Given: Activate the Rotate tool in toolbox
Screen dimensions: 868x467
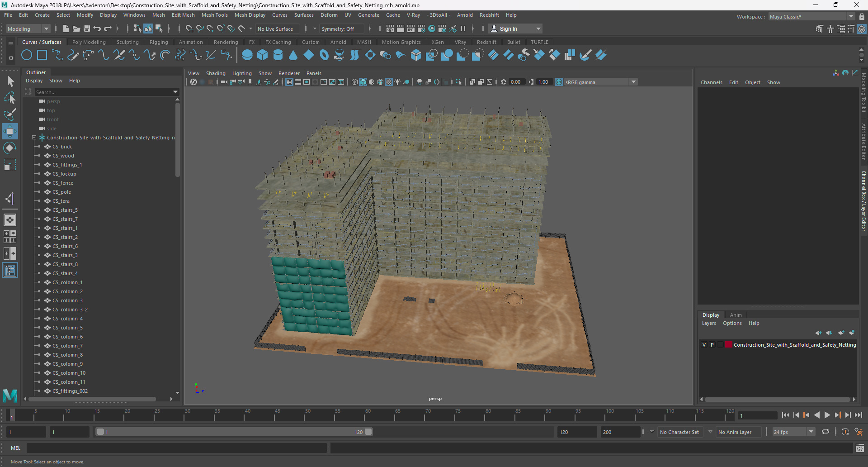Looking at the screenshot, I should pyautogui.click(x=10, y=148).
